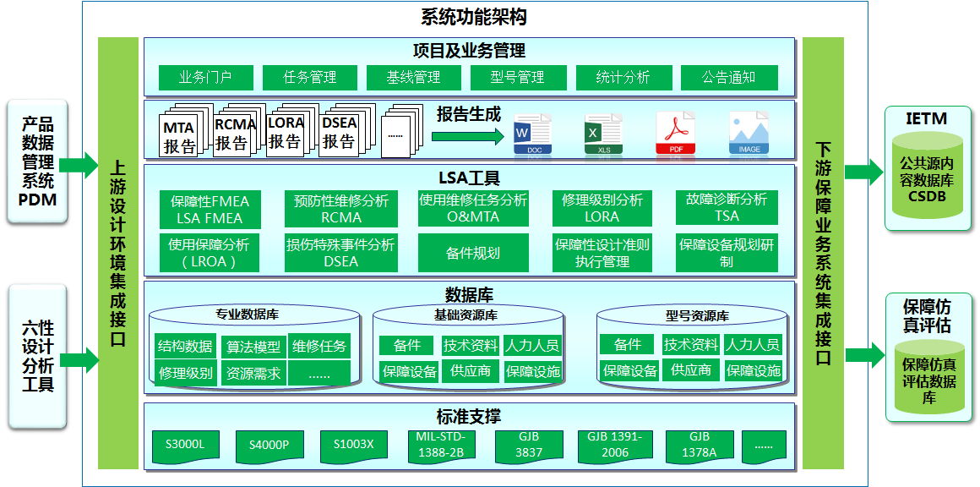This screenshot has height=487, width=980.
Task: Click the arrow from 产品数据管理系统PDM
Action: pyautogui.click(x=79, y=164)
